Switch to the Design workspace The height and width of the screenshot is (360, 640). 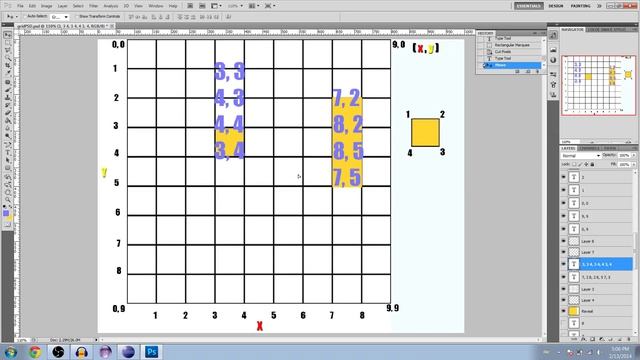(x=556, y=6)
